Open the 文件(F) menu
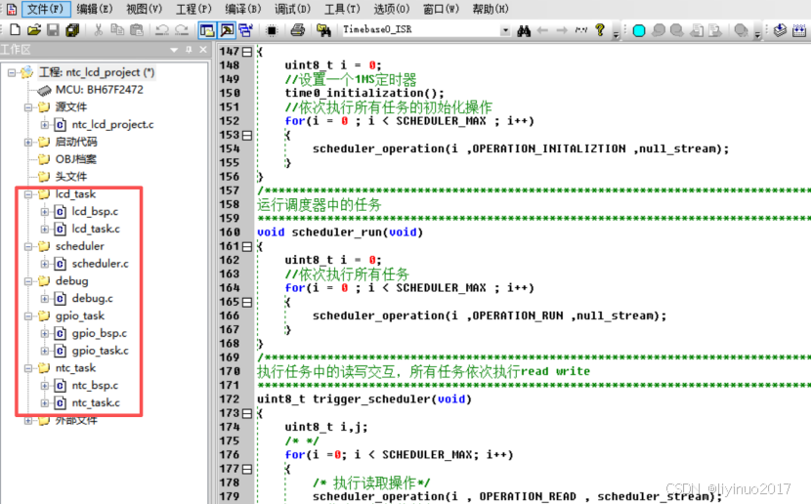Viewport: 812px width, 504px height. 46,9
